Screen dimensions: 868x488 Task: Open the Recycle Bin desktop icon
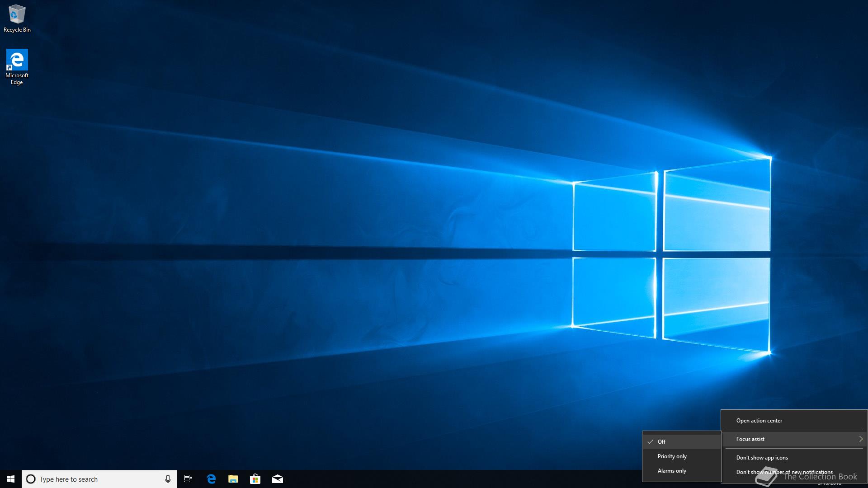tap(17, 19)
